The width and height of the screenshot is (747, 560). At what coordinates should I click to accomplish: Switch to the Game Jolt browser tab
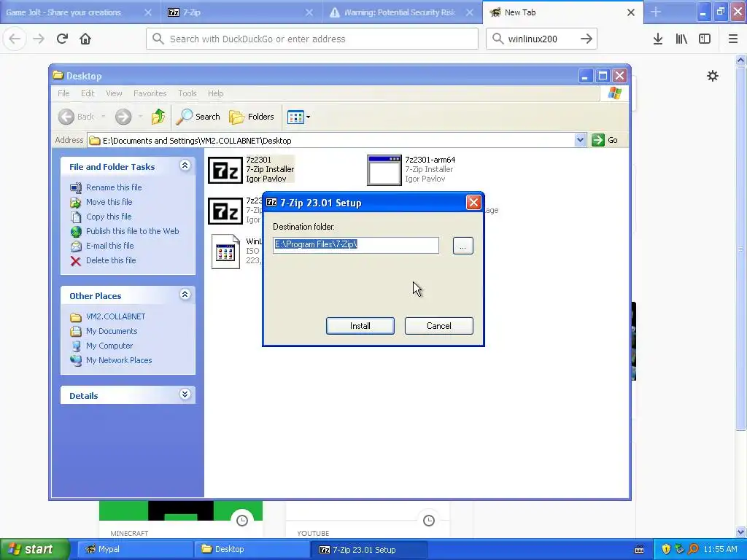(71, 12)
